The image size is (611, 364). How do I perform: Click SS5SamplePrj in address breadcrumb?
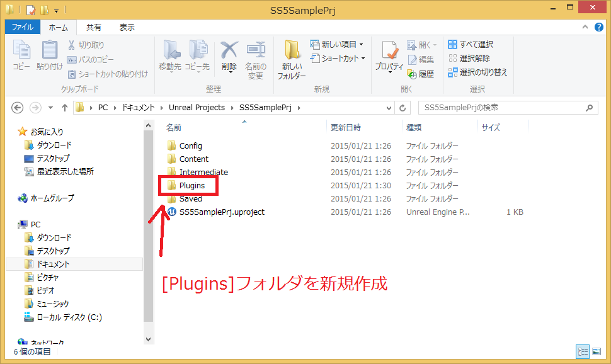click(265, 108)
